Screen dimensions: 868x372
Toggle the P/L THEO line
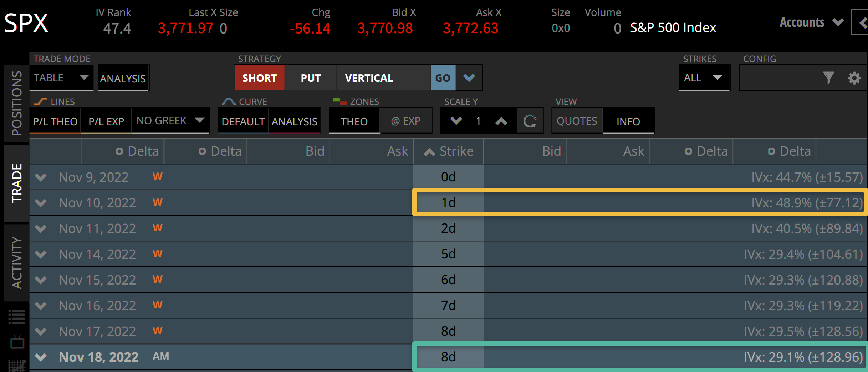coord(55,121)
